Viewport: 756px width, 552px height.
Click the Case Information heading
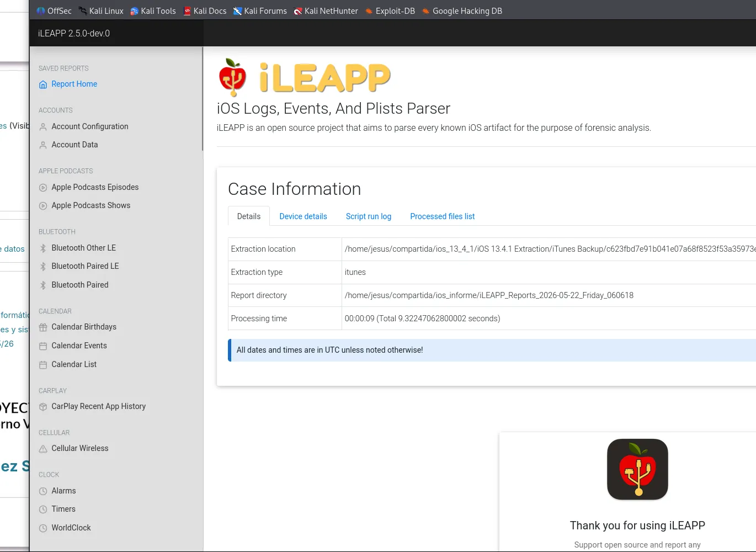295,189
